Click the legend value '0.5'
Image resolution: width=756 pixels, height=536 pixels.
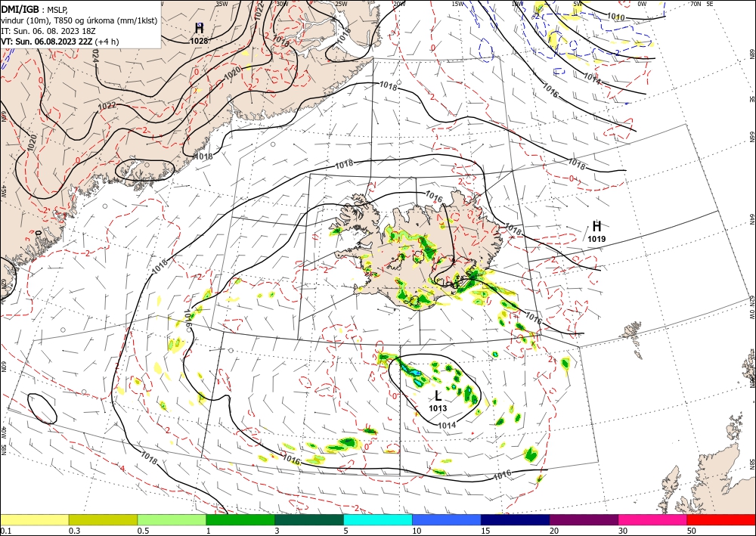pyautogui.click(x=143, y=531)
